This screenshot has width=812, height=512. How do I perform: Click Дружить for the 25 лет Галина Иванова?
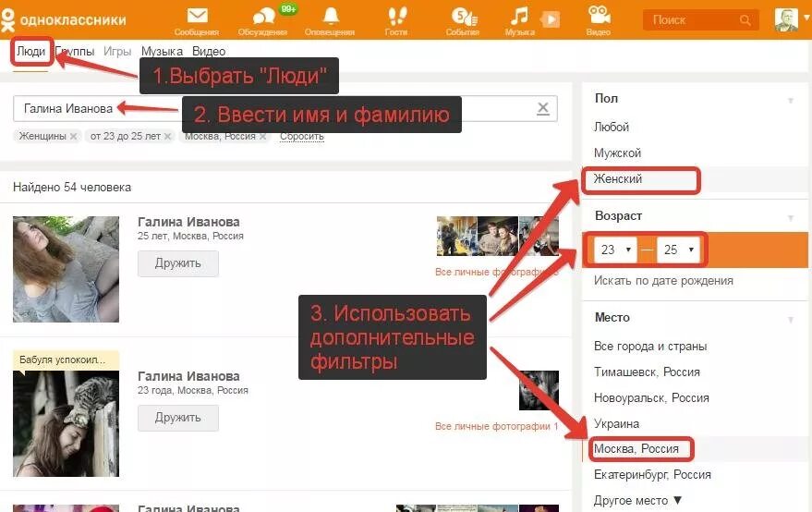click(178, 263)
